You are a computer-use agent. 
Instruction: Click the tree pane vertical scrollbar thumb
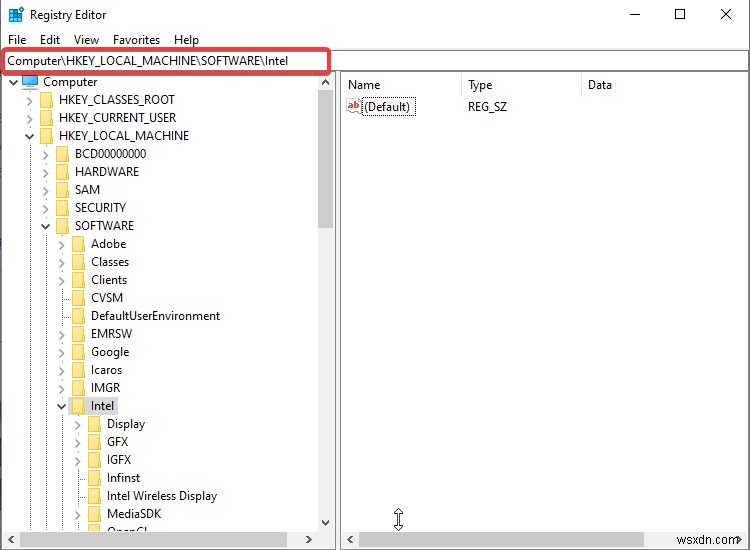tap(326, 159)
